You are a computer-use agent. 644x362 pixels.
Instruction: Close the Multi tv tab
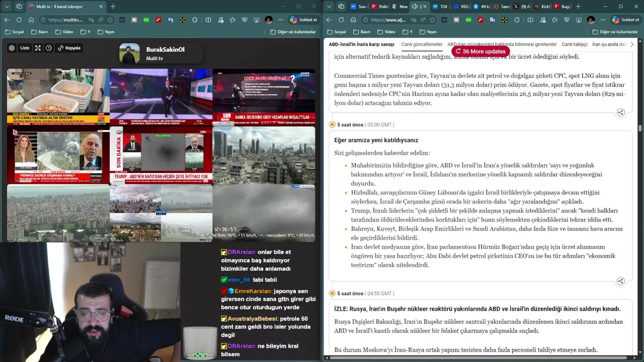[101, 7]
